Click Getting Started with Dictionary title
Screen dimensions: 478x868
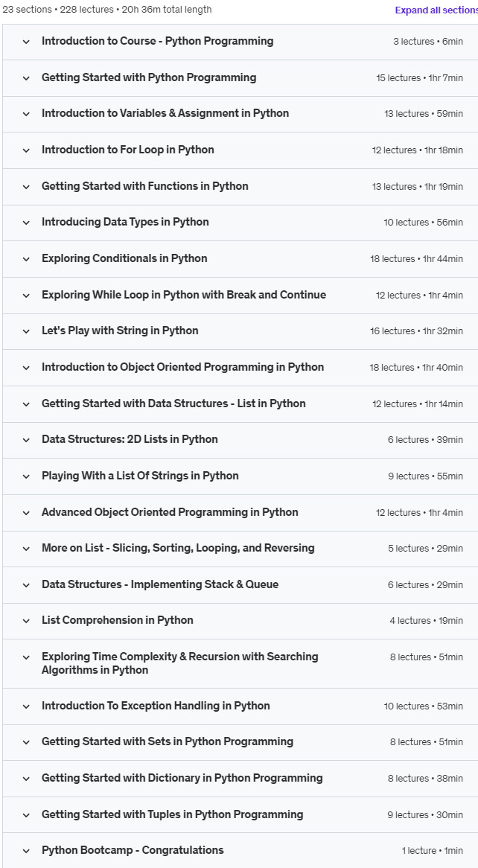click(182, 779)
